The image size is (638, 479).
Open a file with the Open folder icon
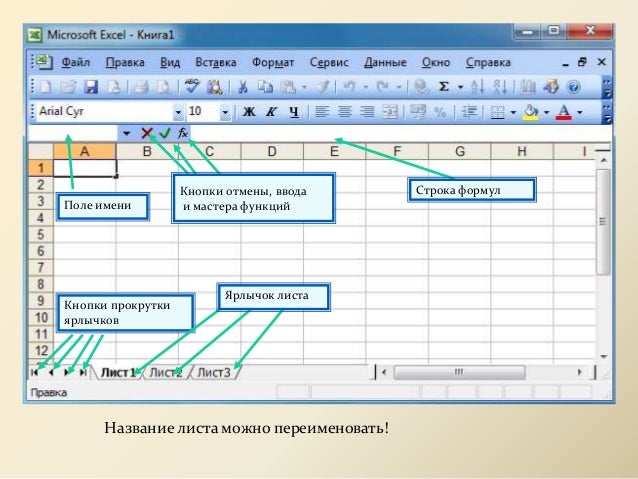coord(68,87)
